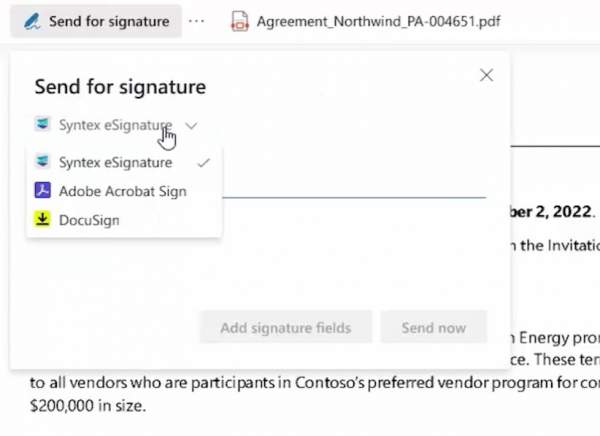This screenshot has height=436, width=600.
Task: Click the Adobe Acrobat Sign icon
Action: (x=43, y=191)
